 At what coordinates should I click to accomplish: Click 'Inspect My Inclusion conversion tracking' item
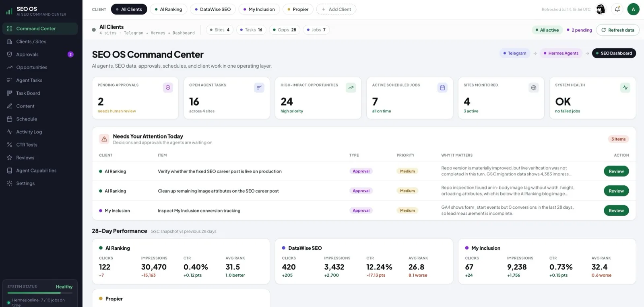click(x=199, y=211)
